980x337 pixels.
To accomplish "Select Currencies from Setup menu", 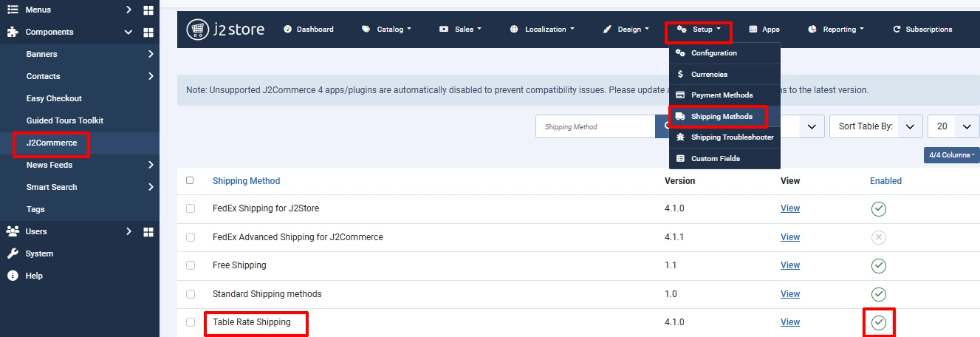I will click(x=724, y=75).
